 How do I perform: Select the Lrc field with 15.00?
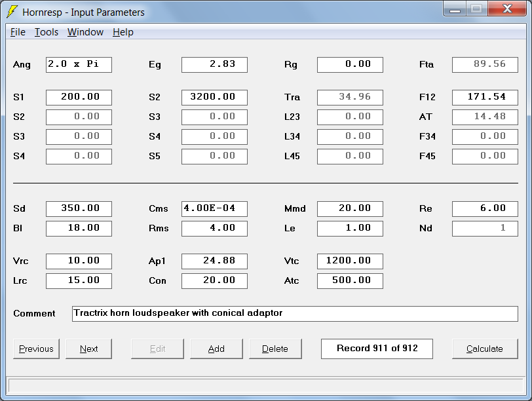[x=79, y=281]
